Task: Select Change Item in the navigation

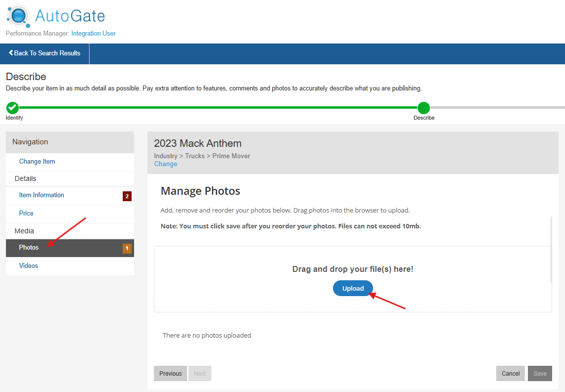Action: click(x=37, y=162)
